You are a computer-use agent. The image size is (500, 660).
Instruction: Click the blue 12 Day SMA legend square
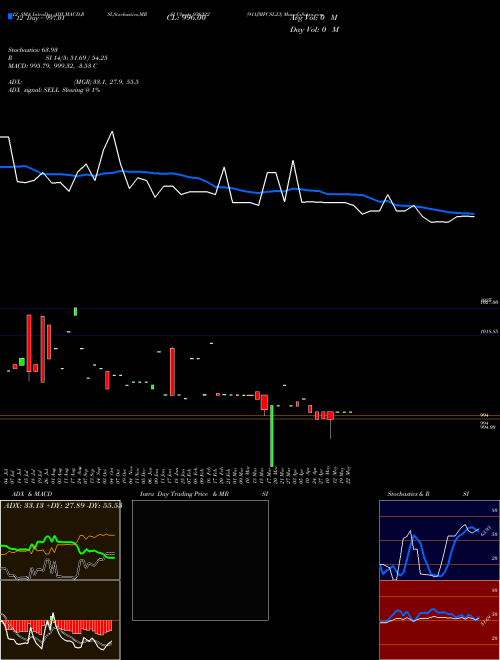10,17
